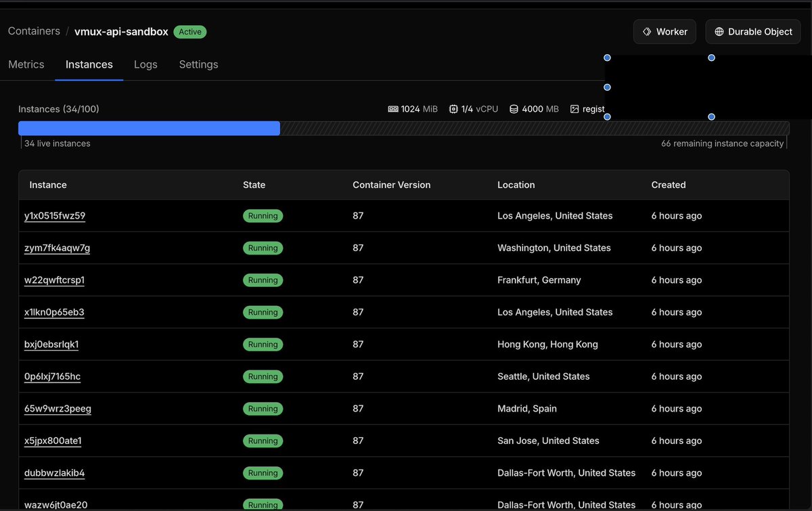Click the memory icon beside 1024 MiB
This screenshot has height=511, width=812.
pos(392,109)
